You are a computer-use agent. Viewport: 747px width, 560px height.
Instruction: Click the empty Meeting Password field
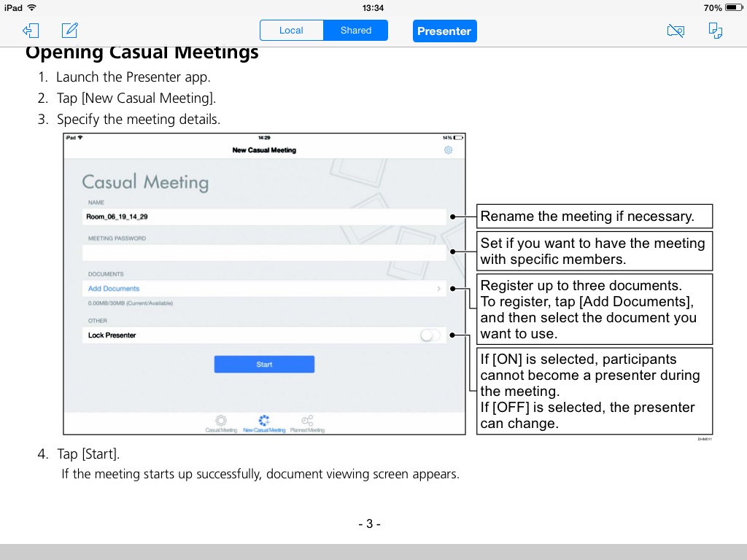[264, 252]
